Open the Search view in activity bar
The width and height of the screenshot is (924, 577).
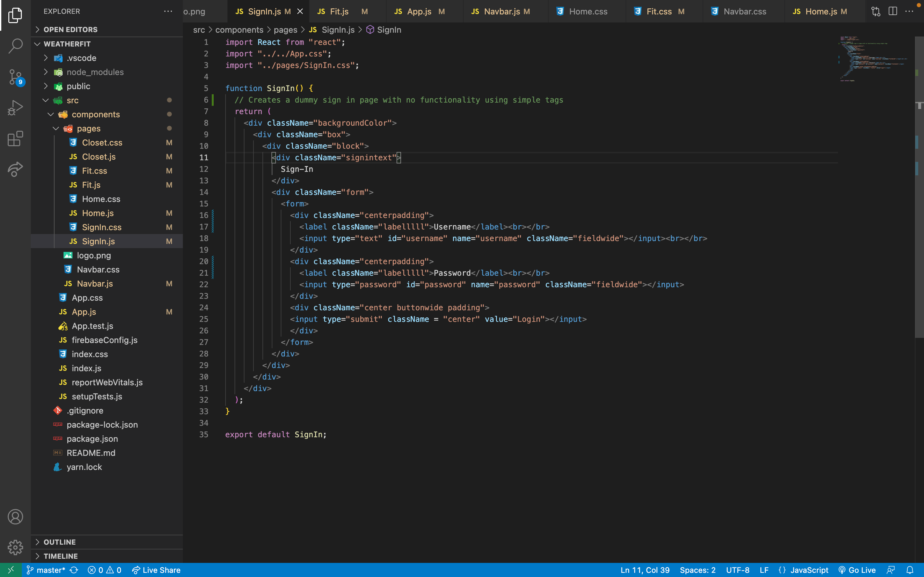point(15,46)
